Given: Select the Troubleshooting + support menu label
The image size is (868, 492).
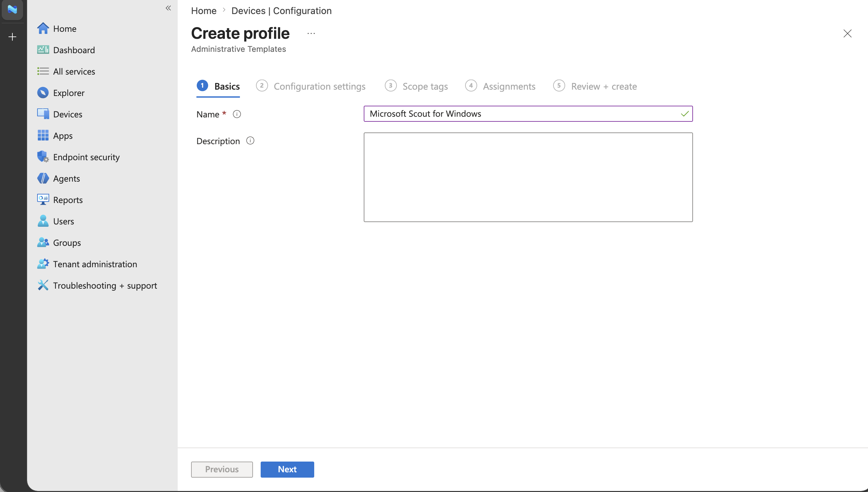Looking at the screenshot, I should click(x=105, y=286).
